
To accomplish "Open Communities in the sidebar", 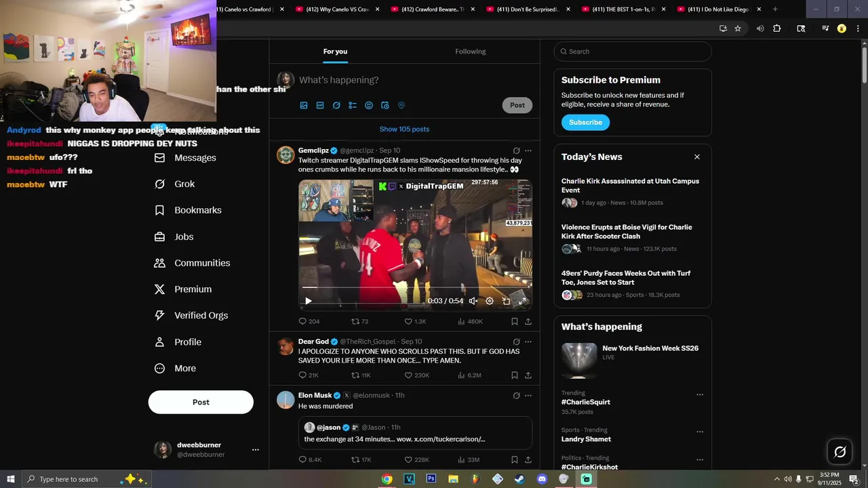I will click(193, 263).
